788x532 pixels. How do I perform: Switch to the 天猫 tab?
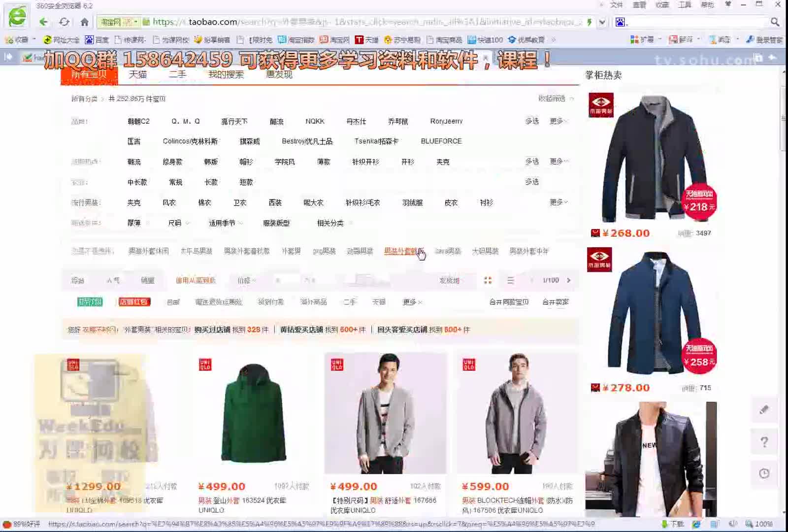click(x=138, y=74)
